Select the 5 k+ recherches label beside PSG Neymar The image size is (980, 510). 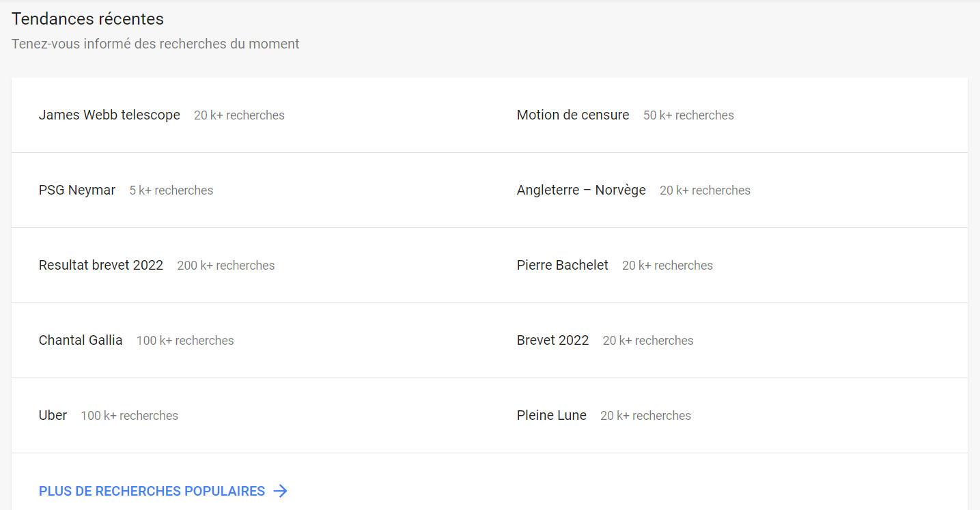point(171,190)
